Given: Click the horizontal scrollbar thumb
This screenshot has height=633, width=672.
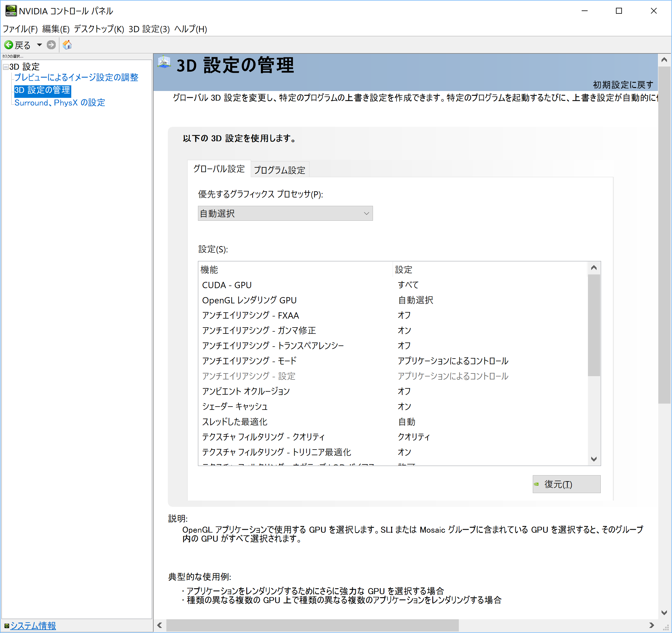Looking at the screenshot, I should point(312,626).
